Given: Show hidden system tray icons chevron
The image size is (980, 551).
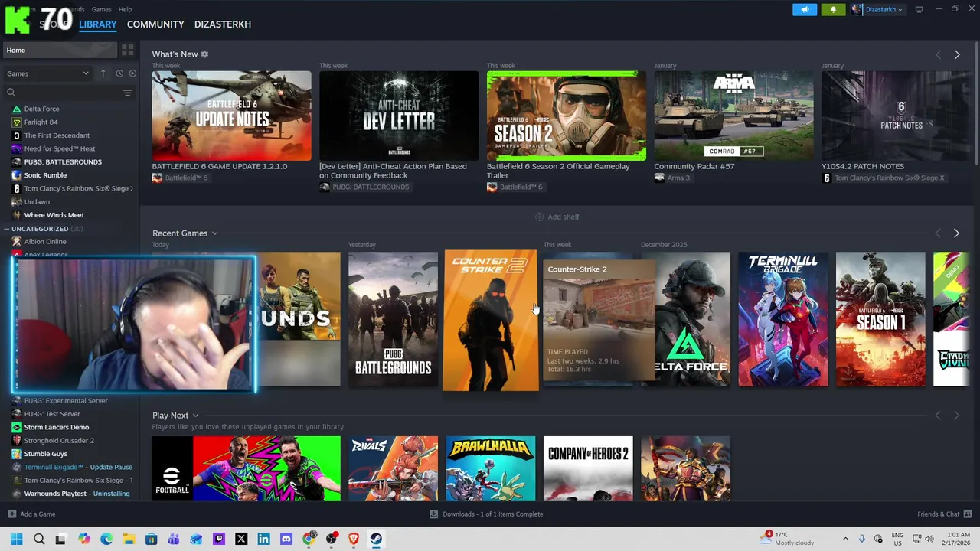Looking at the screenshot, I should (845, 539).
